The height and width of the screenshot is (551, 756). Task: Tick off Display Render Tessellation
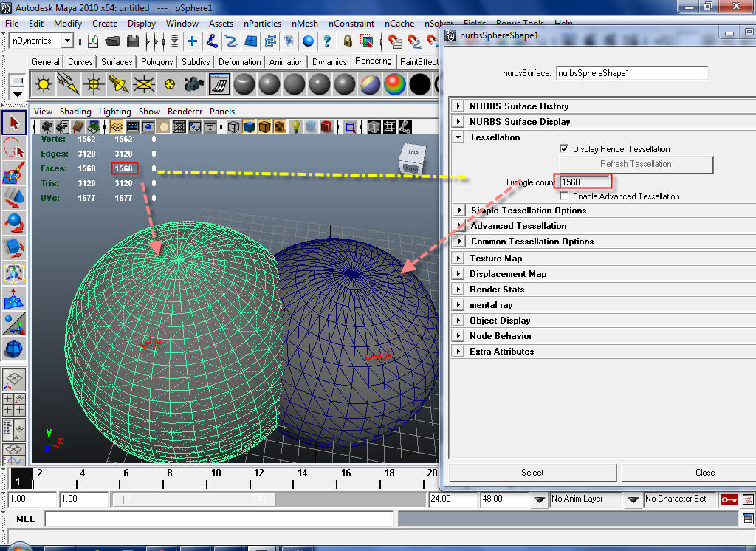[x=564, y=148]
